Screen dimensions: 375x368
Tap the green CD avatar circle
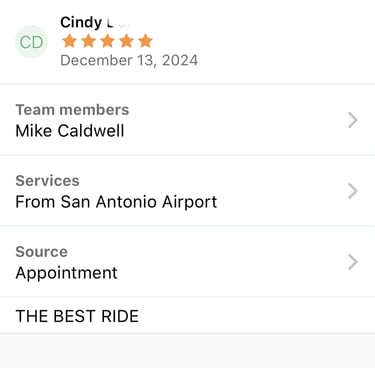(x=31, y=42)
